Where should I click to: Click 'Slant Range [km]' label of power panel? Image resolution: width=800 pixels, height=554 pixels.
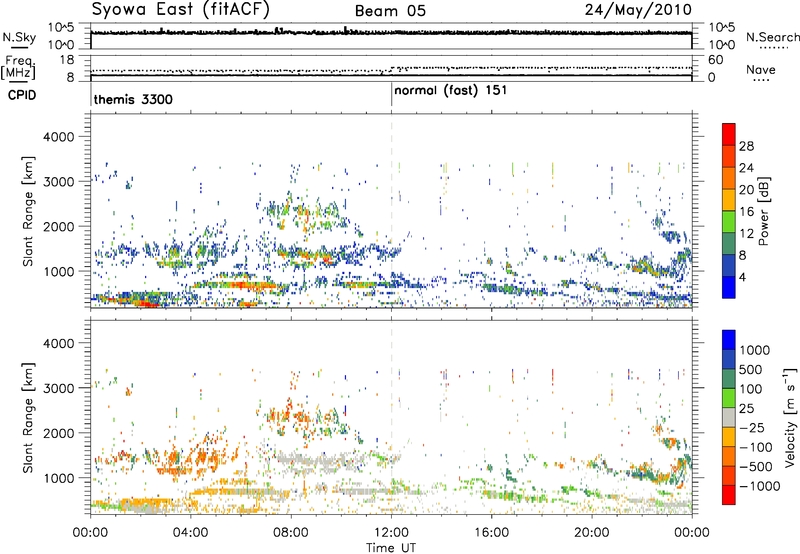click(28, 211)
